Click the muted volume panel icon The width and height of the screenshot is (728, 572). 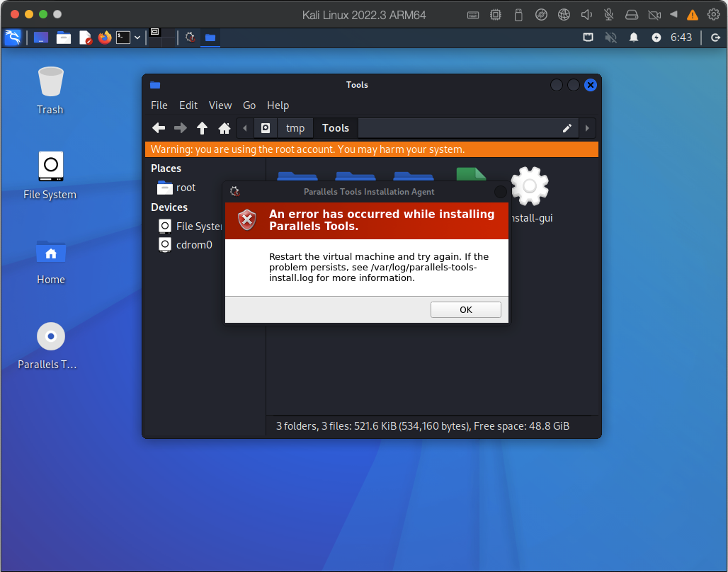pos(610,37)
